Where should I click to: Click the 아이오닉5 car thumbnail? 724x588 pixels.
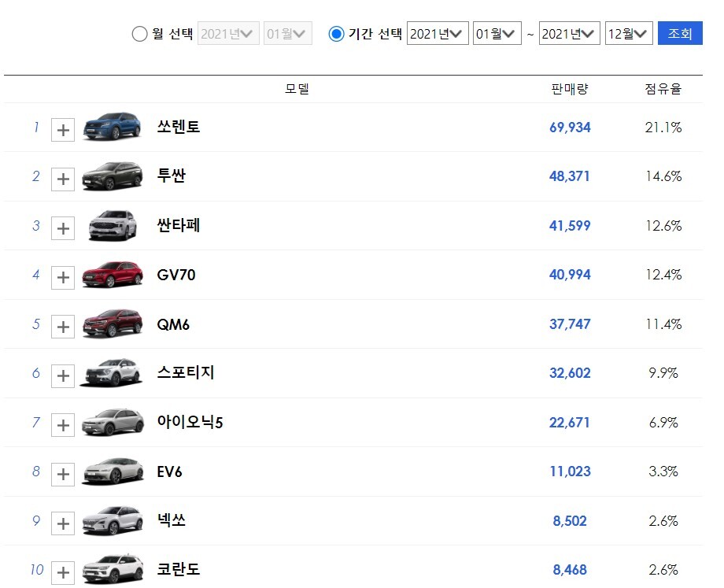[x=113, y=422]
